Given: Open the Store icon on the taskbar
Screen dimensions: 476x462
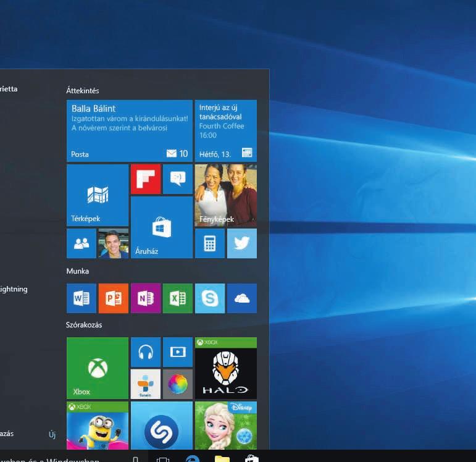Looking at the screenshot, I should (252, 458).
